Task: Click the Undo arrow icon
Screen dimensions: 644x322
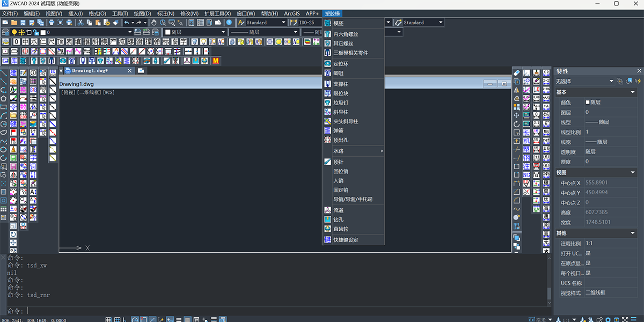Action: pyautogui.click(x=127, y=23)
